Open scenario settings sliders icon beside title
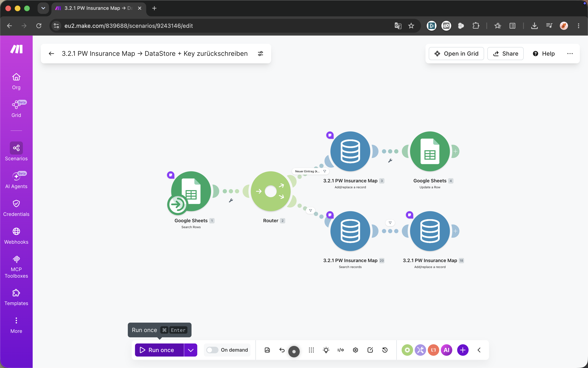588x368 pixels. click(261, 54)
